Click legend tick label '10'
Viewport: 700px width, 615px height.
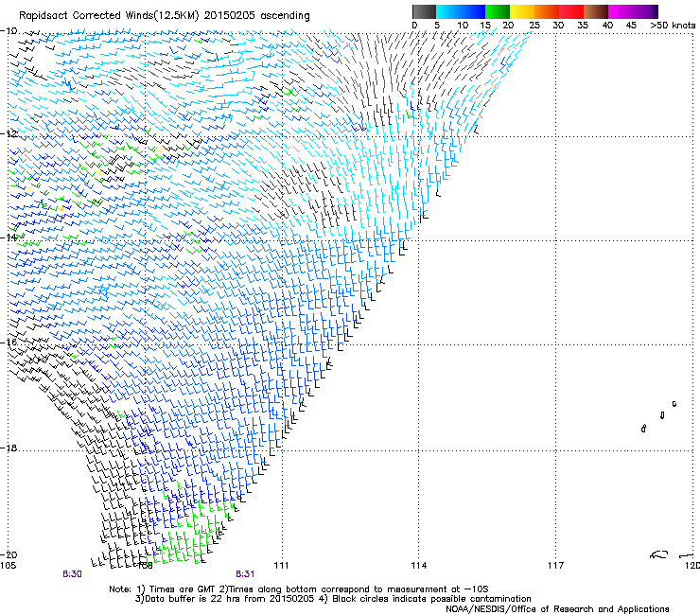click(x=463, y=26)
